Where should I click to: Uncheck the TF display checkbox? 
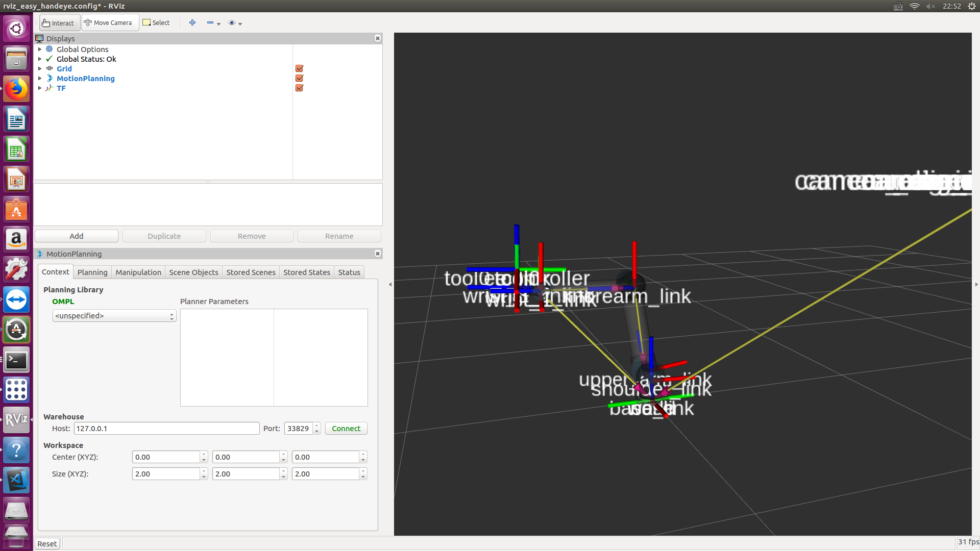300,88
